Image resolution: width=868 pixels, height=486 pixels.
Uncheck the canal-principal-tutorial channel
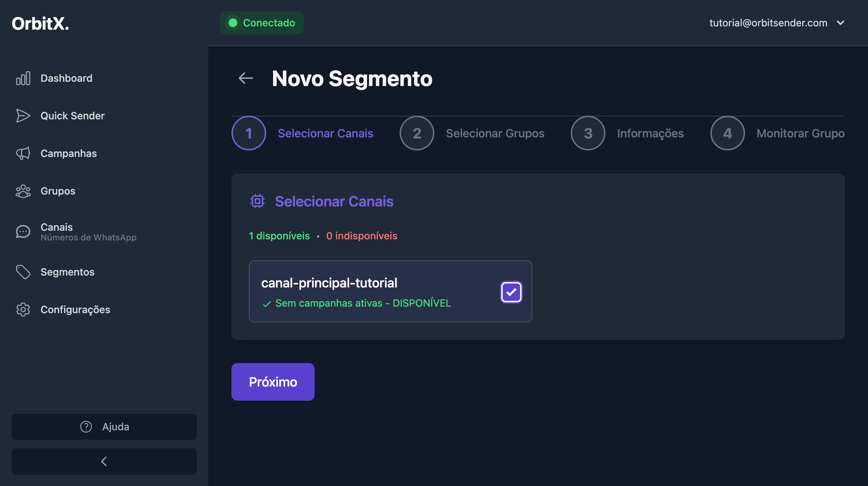tap(511, 291)
